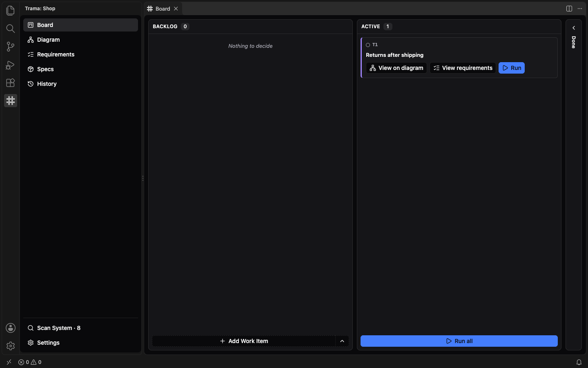Open the editor more actions ellipsis
Screen dimensions: 588x368
pyautogui.click(x=580, y=9)
